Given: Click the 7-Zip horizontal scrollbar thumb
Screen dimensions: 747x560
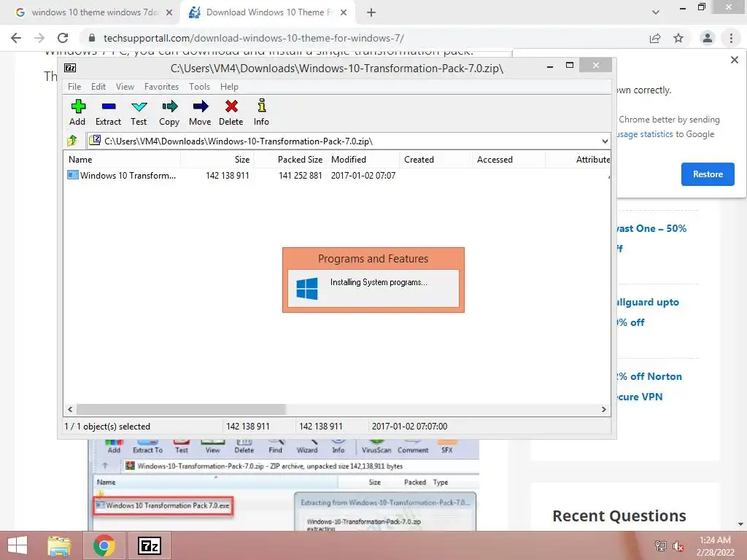Looking at the screenshot, I should 181,410.
